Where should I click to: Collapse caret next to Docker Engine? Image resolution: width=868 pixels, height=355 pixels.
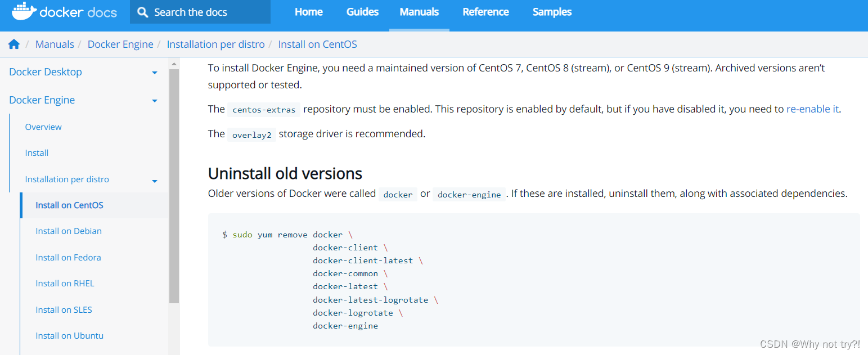pyautogui.click(x=155, y=101)
